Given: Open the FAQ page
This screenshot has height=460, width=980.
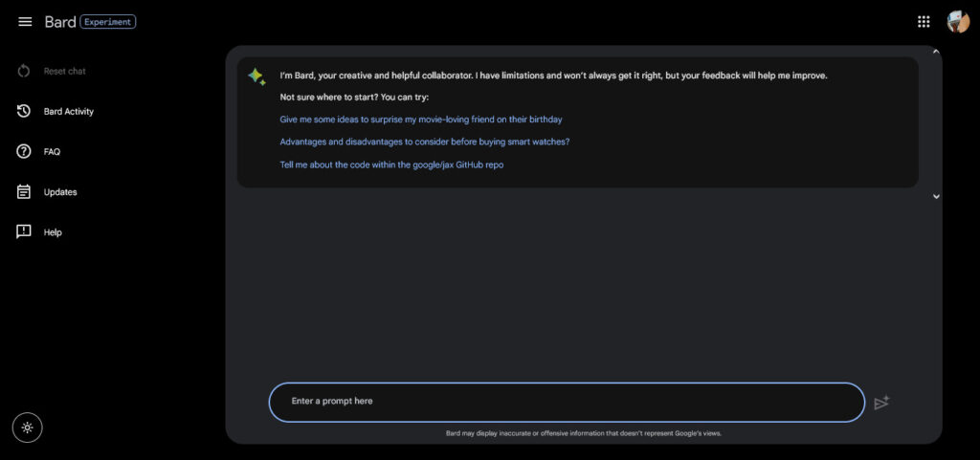Looking at the screenshot, I should coord(52,152).
